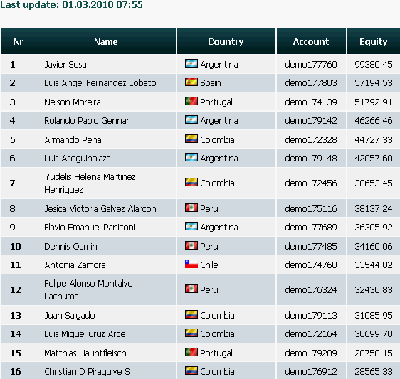Image resolution: width=400 pixels, height=379 pixels.
Task: Click the account cell in row 10
Action: pyautogui.click(x=311, y=247)
